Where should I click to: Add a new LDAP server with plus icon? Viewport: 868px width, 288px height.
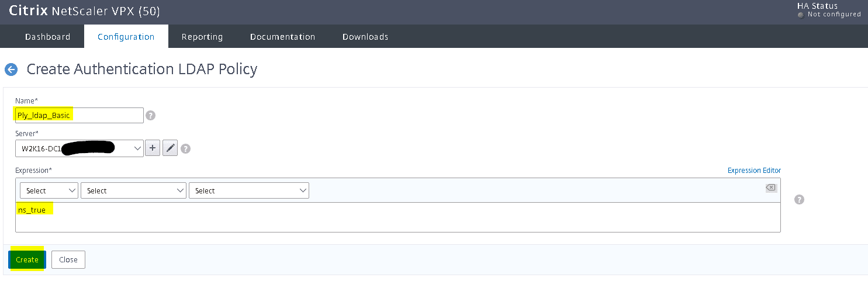coord(152,148)
